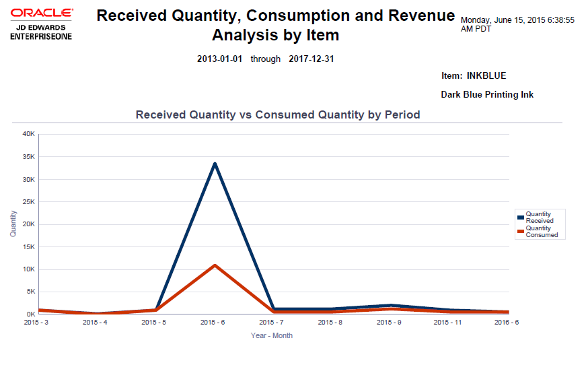Viewport: 588px width, 367px height.
Task: Click the end date 2017-12-31
Action: [x=311, y=59]
